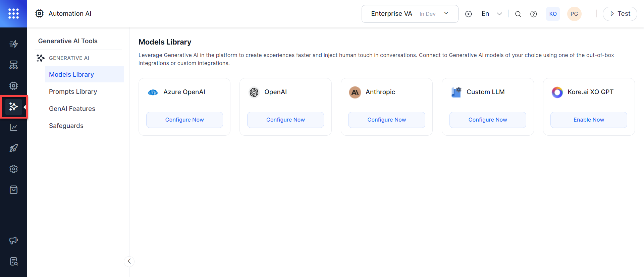
Task: Click Configure Now for Anthropic
Action: 386,120
